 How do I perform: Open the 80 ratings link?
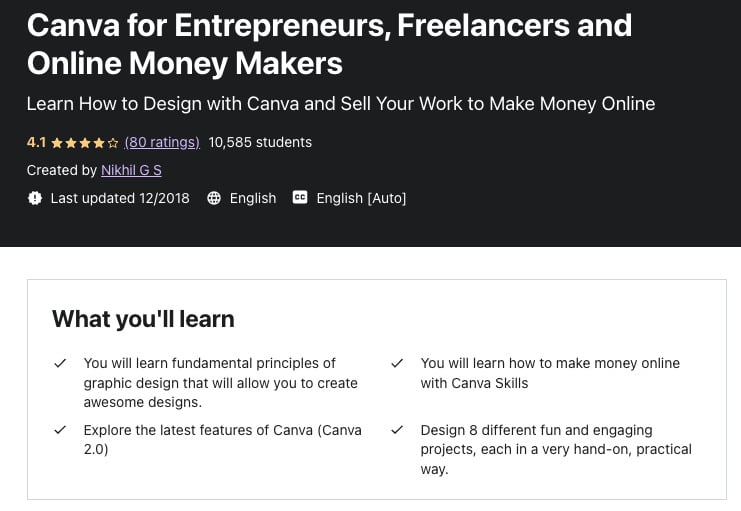(162, 142)
